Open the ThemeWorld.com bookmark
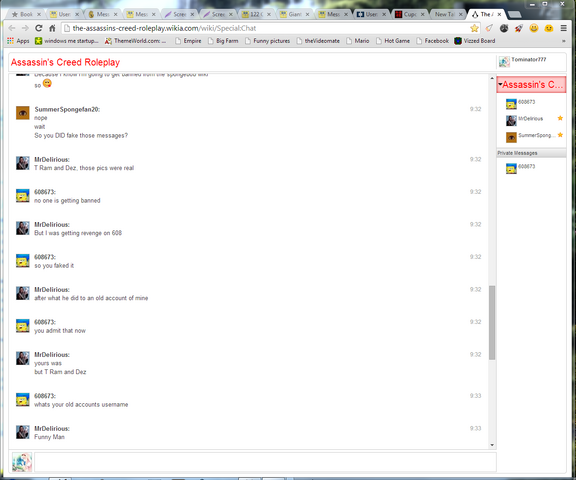This screenshot has height=480, width=576. click(x=135, y=41)
